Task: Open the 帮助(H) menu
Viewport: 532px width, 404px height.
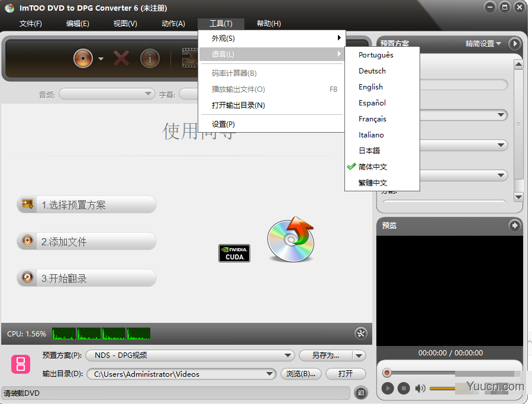Action: [269, 24]
